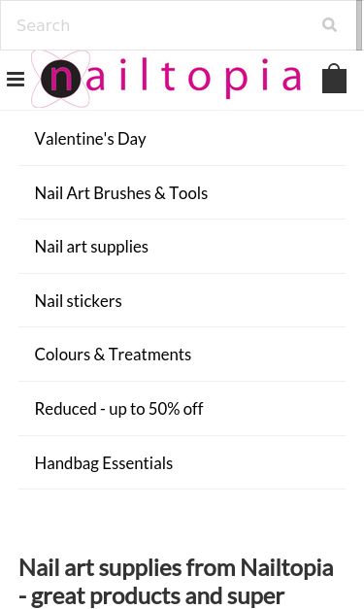Open the shopping bag cart
This screenshot has width=364, height=609.
334,79
